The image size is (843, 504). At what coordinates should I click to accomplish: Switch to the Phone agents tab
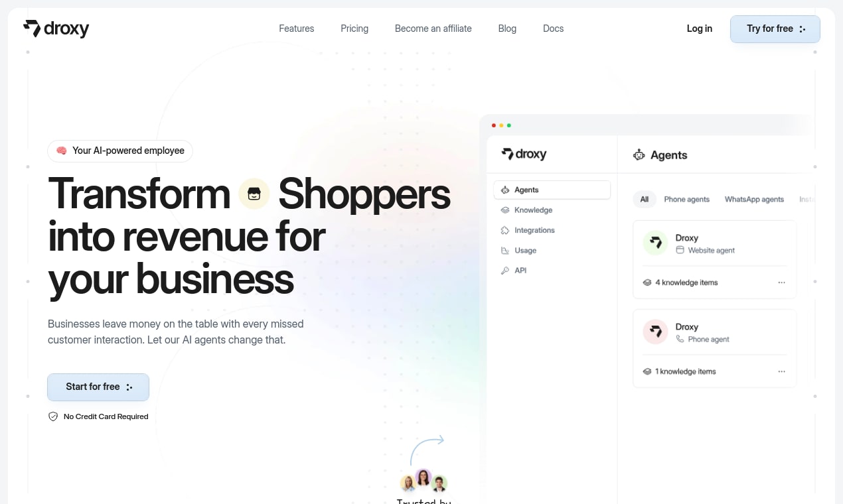click(686, 199)
